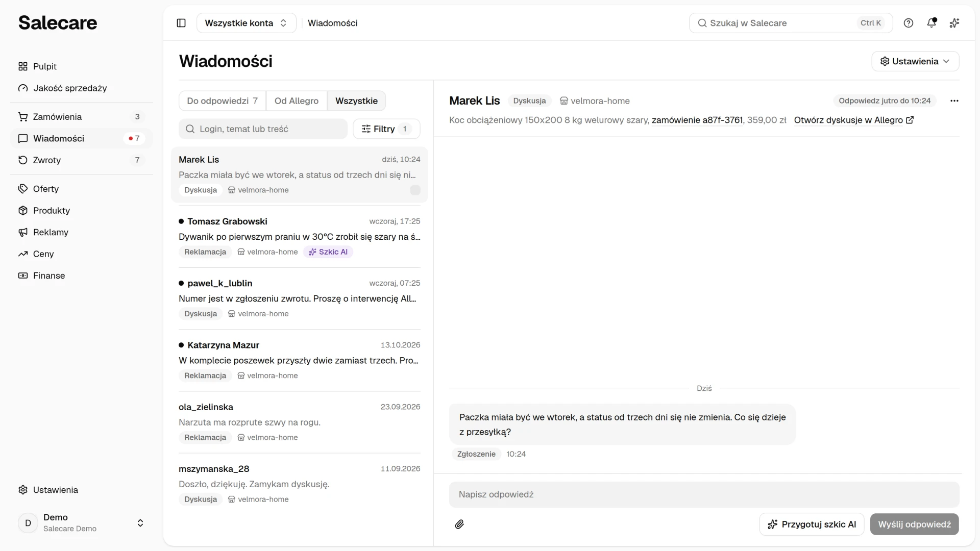Switch to the Do odpowiedzi tab
Viewport: 980px width, 551px height.
223,101
